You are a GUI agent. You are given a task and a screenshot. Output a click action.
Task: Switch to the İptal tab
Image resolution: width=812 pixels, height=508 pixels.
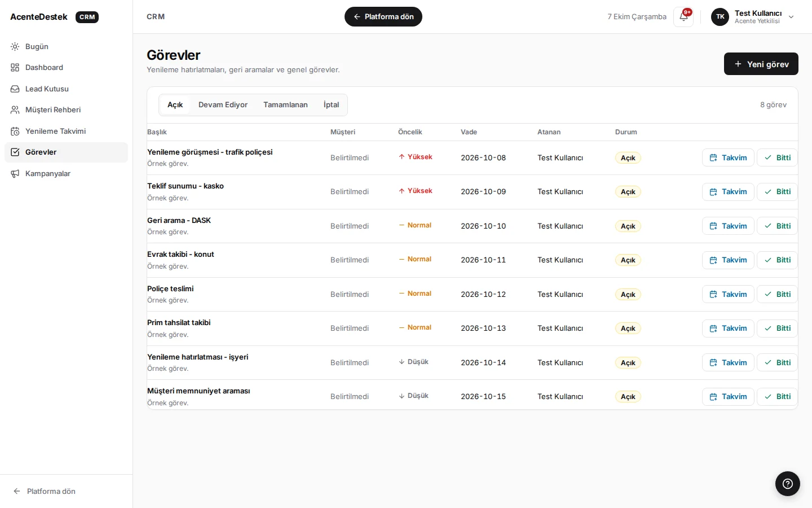coord(331,105)
